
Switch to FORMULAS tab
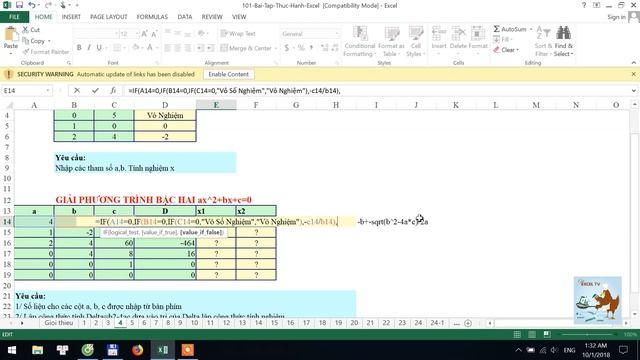[x=152, y=17]
